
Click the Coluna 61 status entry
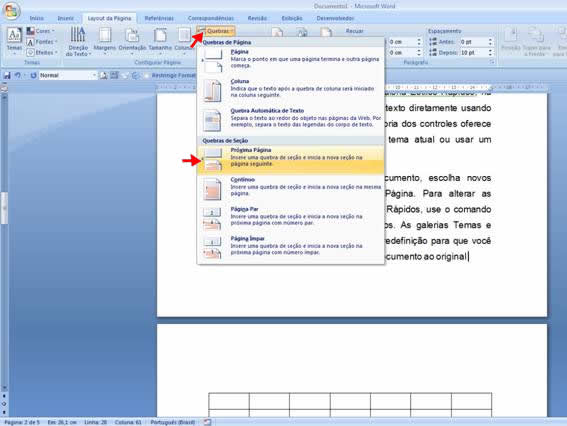pyautogui.click(x=128, y=422)
